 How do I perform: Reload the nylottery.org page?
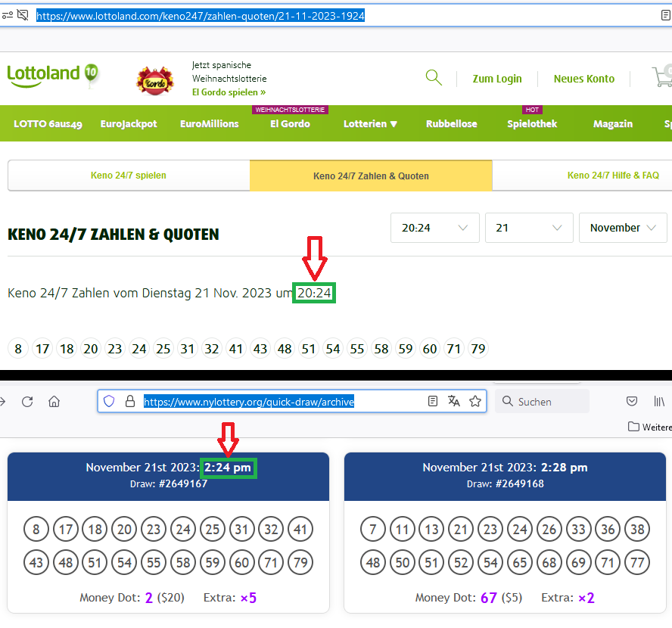pyautogui.click(x=27, y=401)
